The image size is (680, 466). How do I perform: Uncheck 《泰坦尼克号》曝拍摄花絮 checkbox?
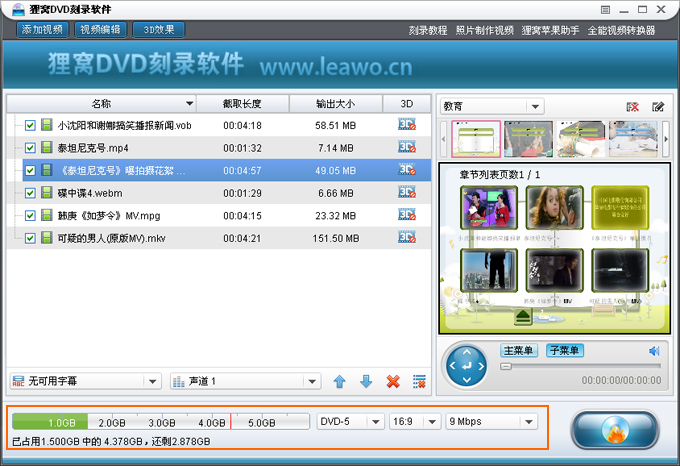(x=30, y=170)
